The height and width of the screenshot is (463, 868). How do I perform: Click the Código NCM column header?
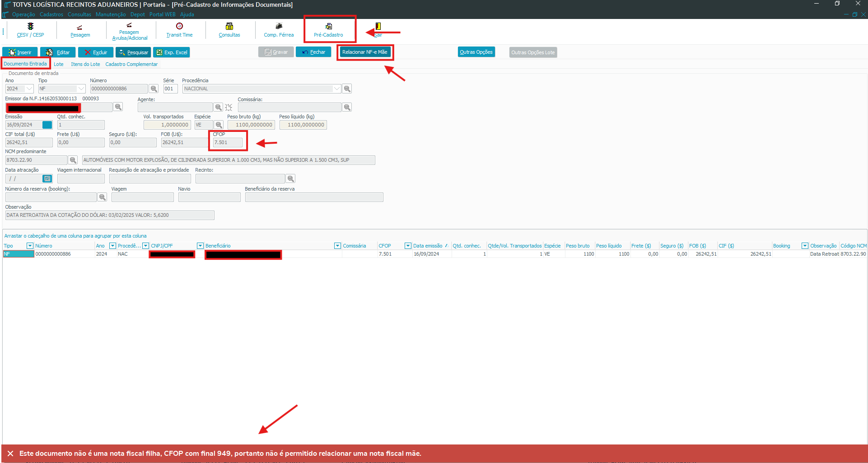pyautogui.click(x=854, y=246)
